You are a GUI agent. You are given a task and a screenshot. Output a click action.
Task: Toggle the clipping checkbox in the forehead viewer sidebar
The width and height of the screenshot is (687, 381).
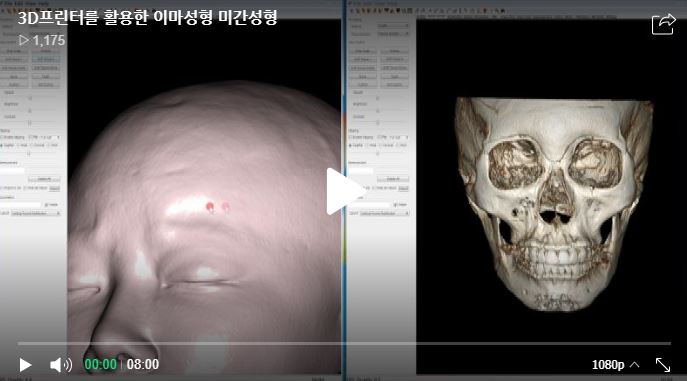click(x=2, y=138)
